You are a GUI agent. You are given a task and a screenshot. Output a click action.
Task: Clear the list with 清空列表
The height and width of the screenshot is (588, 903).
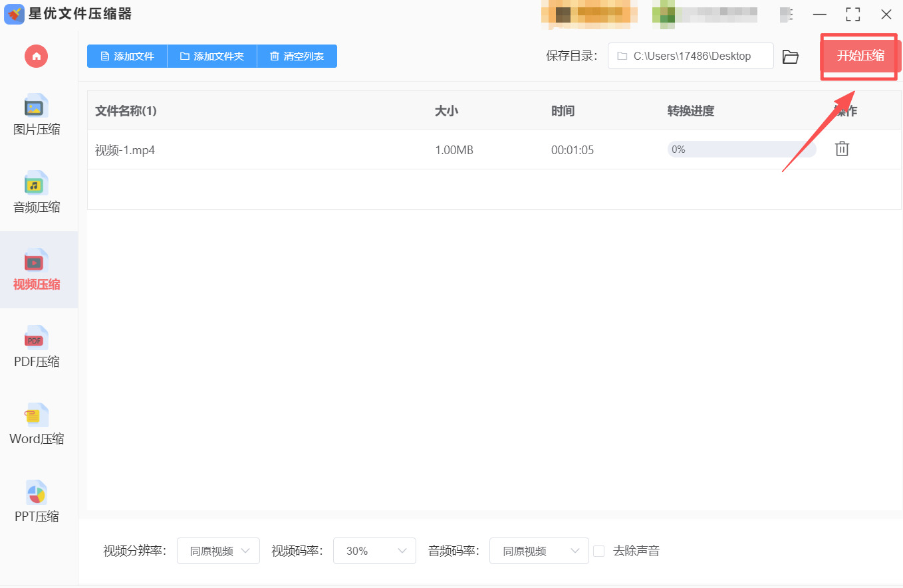[297, 56]
